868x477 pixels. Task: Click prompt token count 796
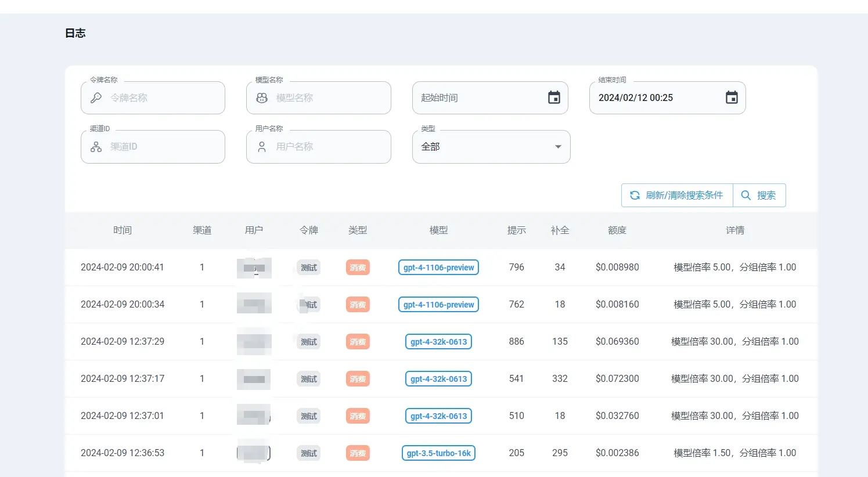click(x=517, y=268)
